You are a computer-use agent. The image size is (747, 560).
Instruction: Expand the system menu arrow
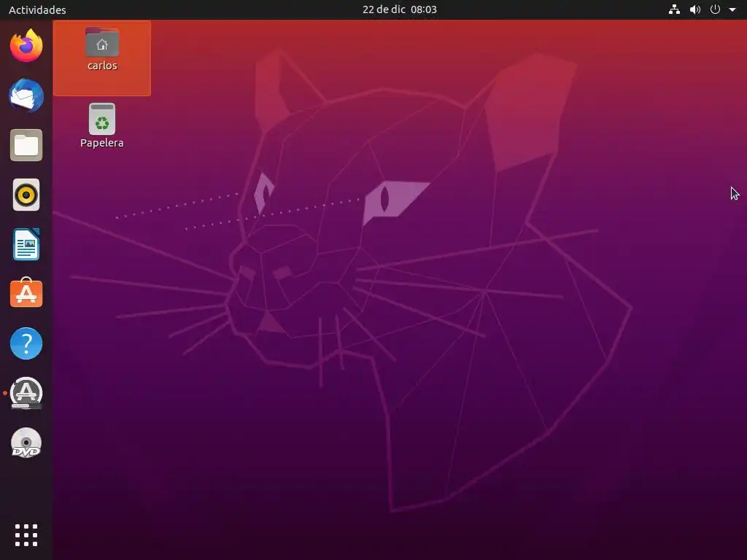[x=732, y=9]
